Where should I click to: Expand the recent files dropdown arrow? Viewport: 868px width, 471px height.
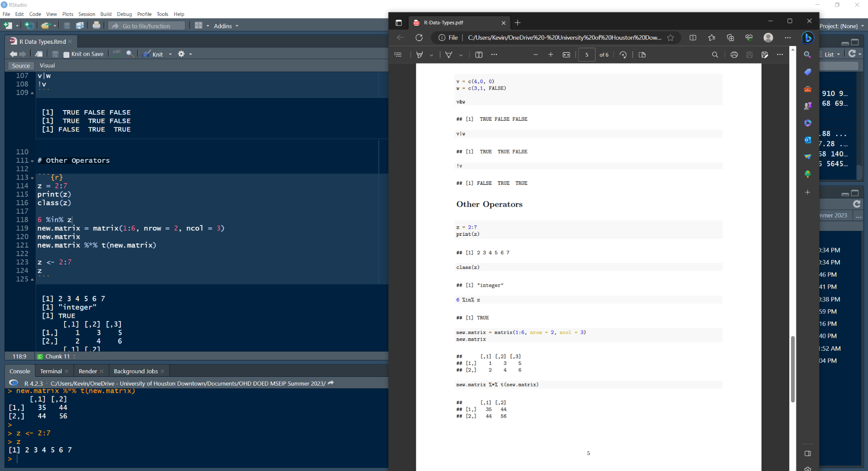(x=54, y=26)
